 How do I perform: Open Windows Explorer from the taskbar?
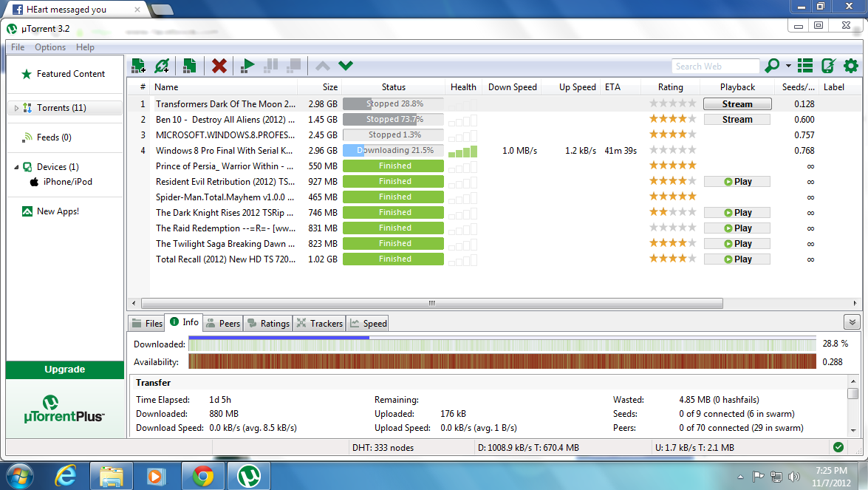coord(112,476)
